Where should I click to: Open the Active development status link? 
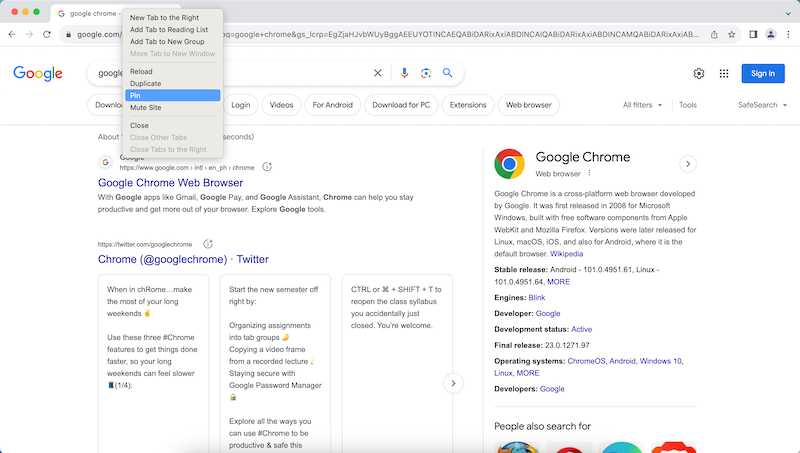[x=582, y=329]
